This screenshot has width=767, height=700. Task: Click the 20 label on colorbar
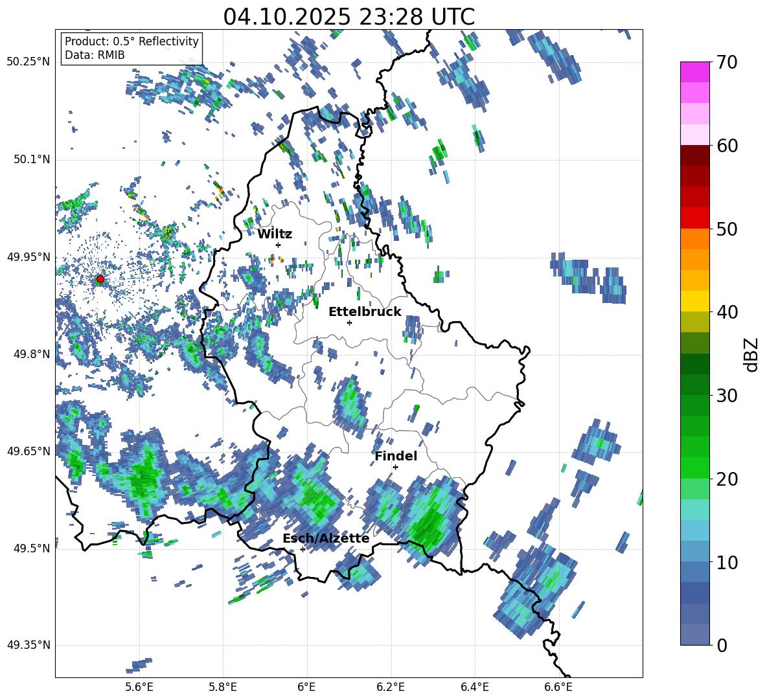[x=726, y=479]
